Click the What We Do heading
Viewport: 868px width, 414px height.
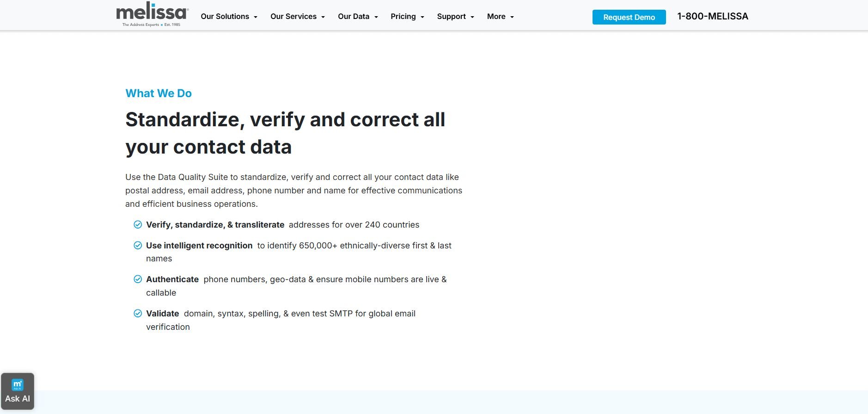coord(159,93)
